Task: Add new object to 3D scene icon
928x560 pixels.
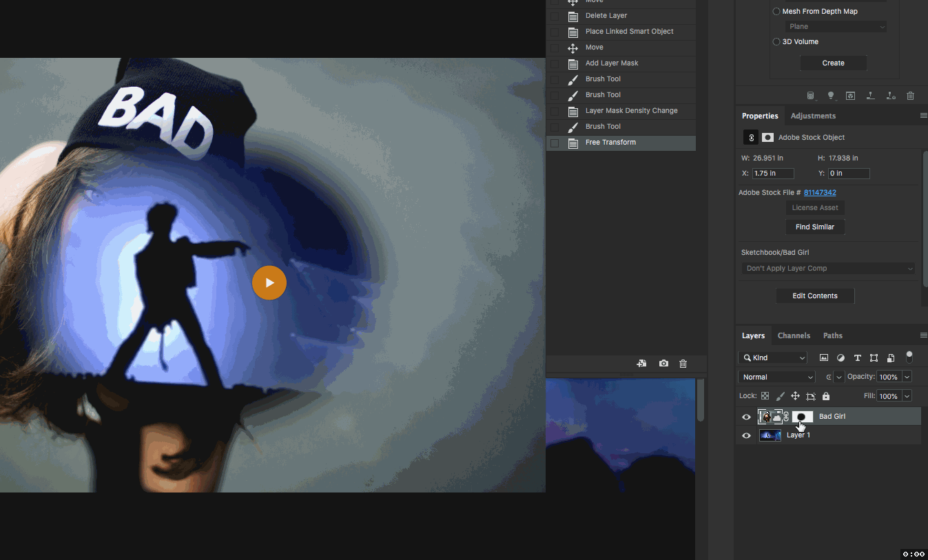Action: [810, 96]
